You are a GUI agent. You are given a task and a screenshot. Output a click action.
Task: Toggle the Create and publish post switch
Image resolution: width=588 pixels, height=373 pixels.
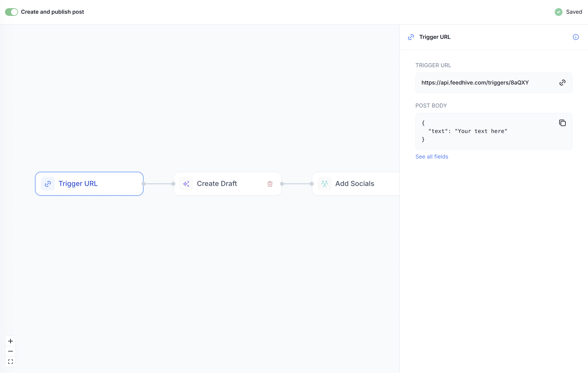[11, 12]
